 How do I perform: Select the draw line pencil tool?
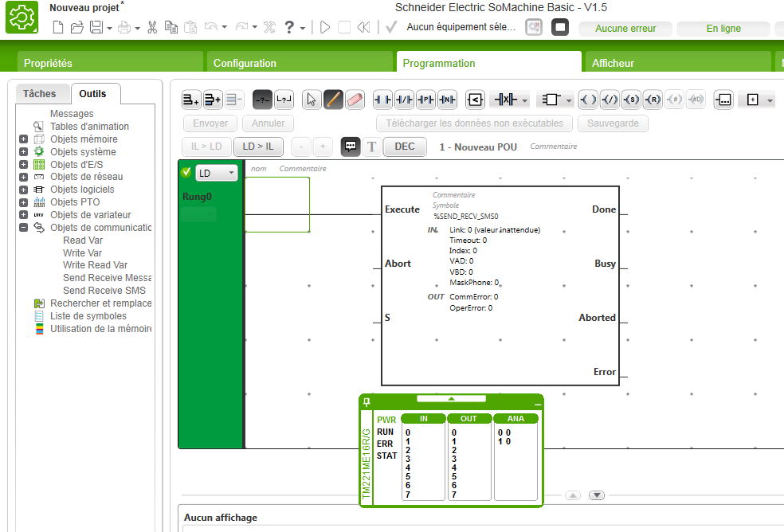pyautogui.click(x=334, y=100)
